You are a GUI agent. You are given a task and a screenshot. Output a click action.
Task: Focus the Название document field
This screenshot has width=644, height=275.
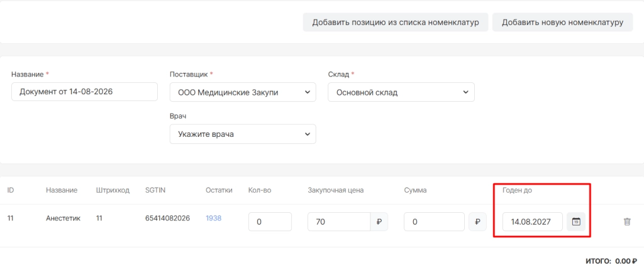click(85, 92)
